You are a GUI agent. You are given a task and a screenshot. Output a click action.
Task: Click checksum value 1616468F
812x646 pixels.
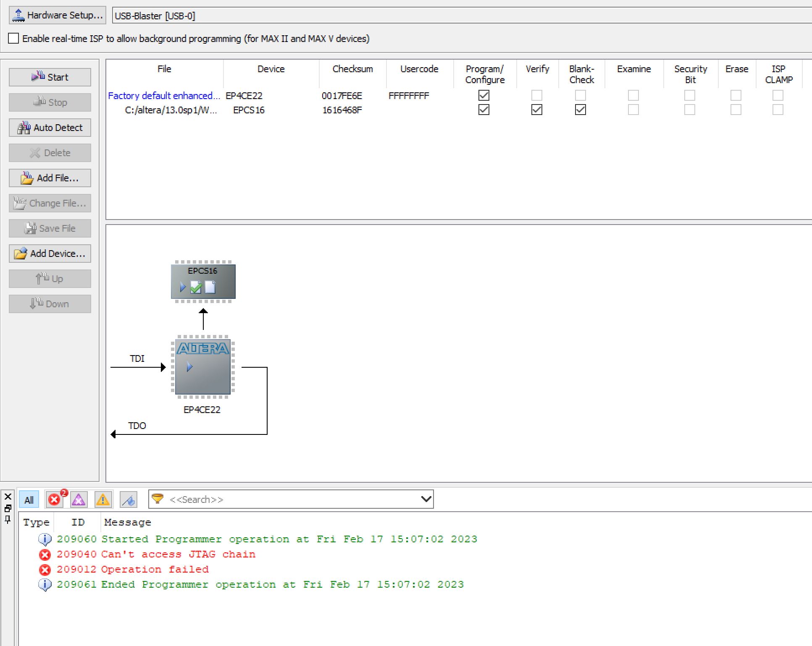pyautogui.click(x=342, y=110)
